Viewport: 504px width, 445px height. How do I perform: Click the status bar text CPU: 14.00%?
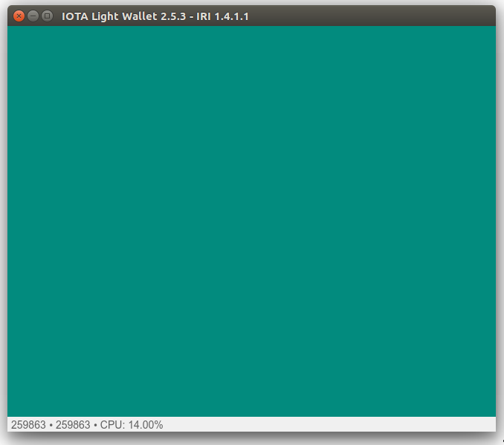[x=132, y=425]
